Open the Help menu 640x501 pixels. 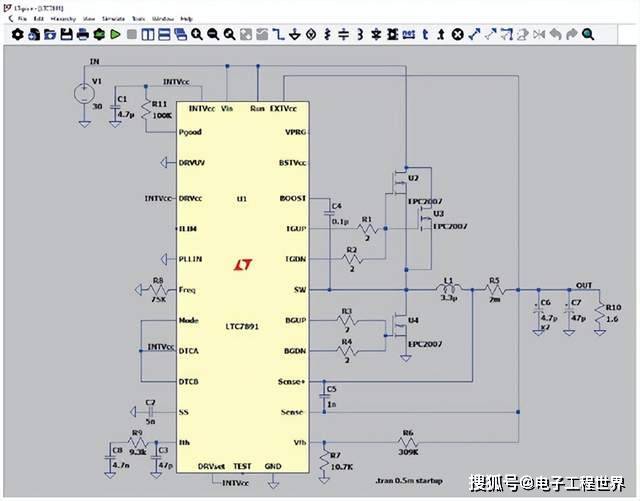186,19
